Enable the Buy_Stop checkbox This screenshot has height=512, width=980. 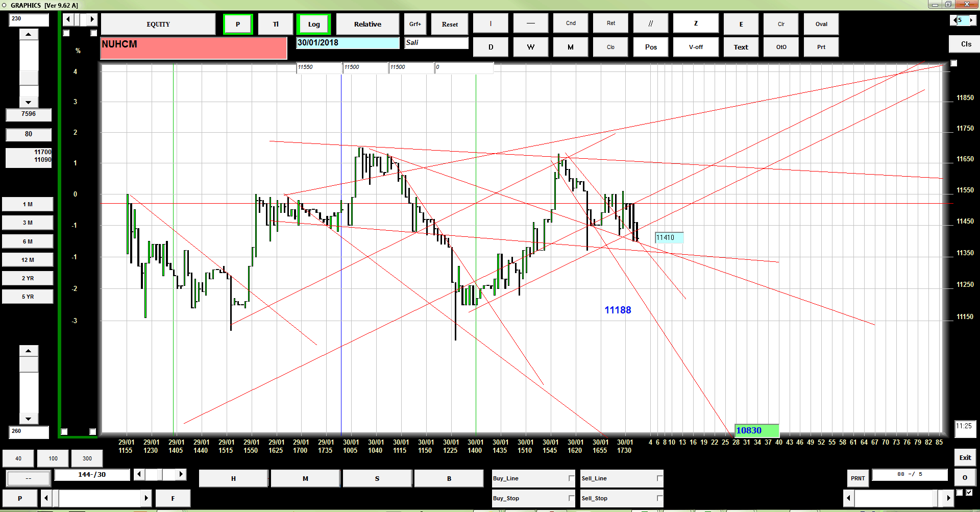(571, 498)
